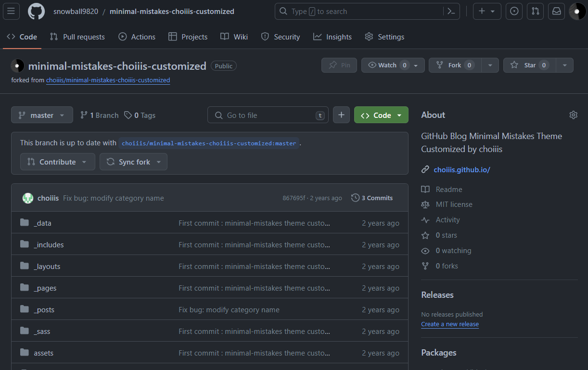Image resolution: width=588 pixels, height=370 pixels.
Task: Open the master branch selector dropdown
Action: (x=42, y=115)
